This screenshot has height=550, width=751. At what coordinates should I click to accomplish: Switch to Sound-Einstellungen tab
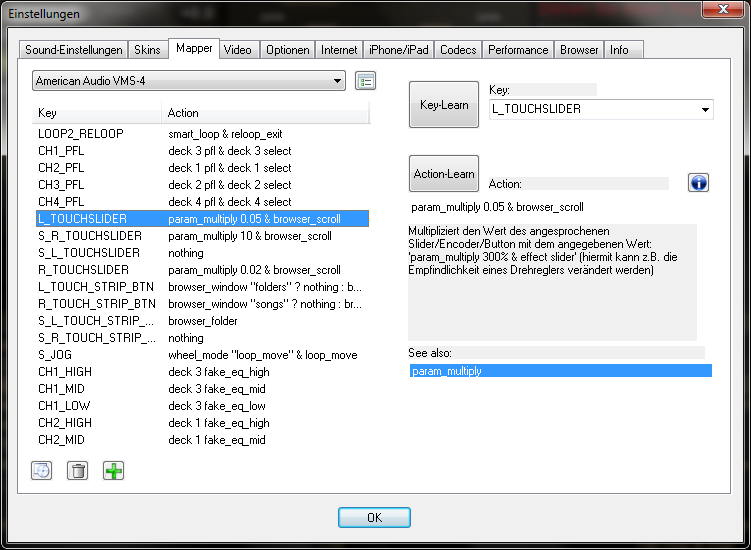click(73, 50)
